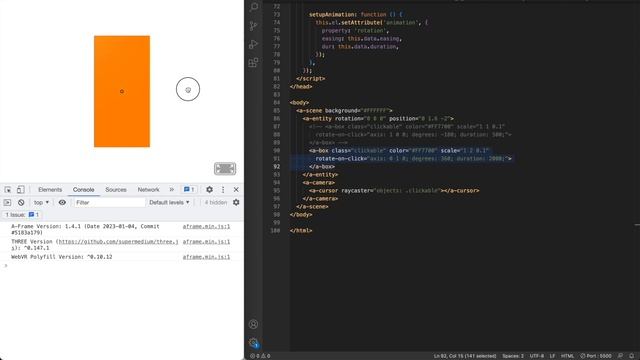Click the </script> closing tag line
The width and height of the screenshot is (640, 360).
point(311,78)
